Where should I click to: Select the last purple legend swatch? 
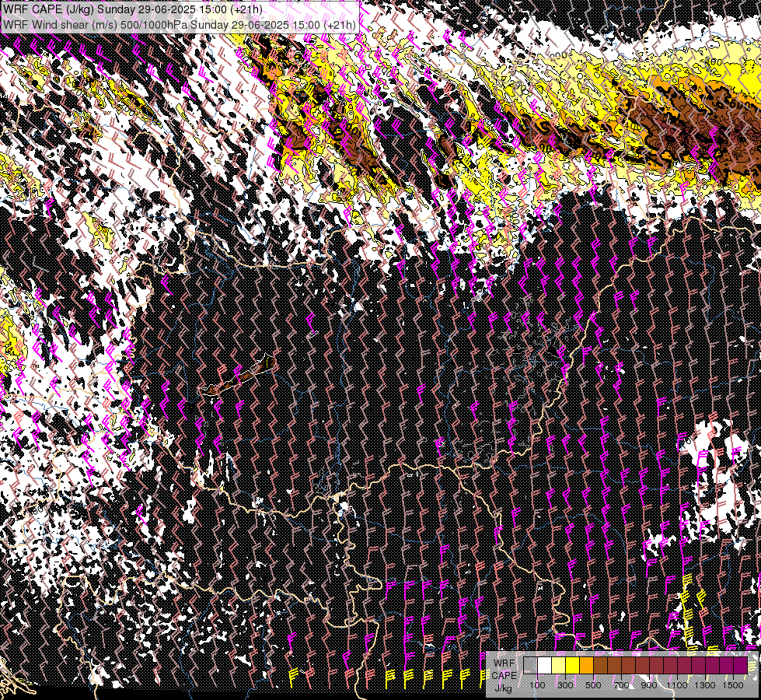(x=741, y=665)
